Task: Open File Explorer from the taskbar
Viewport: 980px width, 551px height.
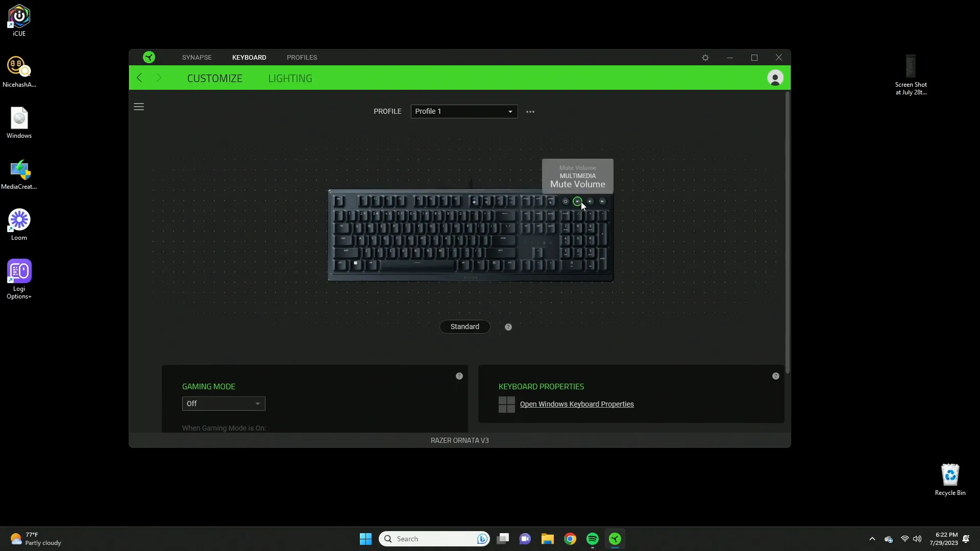Action: pos(548,539)
